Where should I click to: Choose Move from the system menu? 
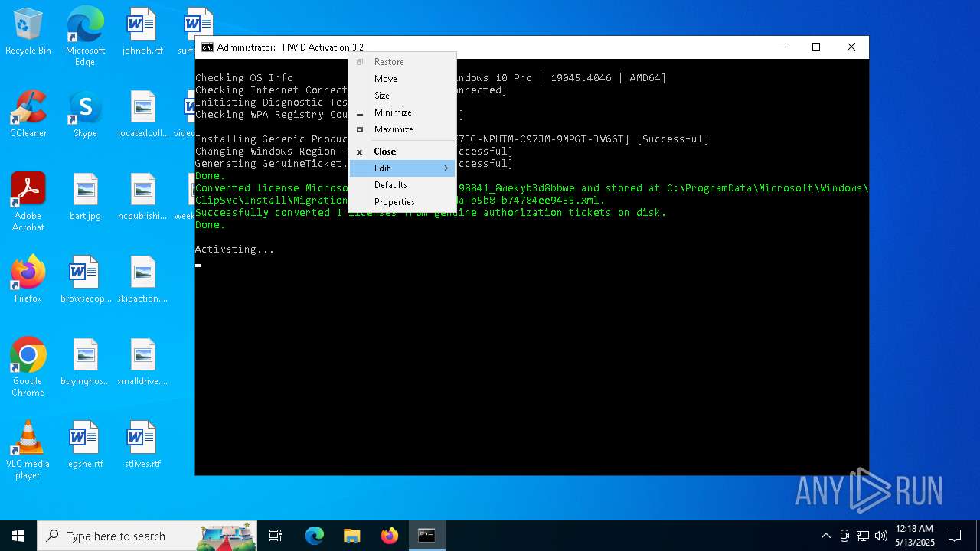point(402,79)
